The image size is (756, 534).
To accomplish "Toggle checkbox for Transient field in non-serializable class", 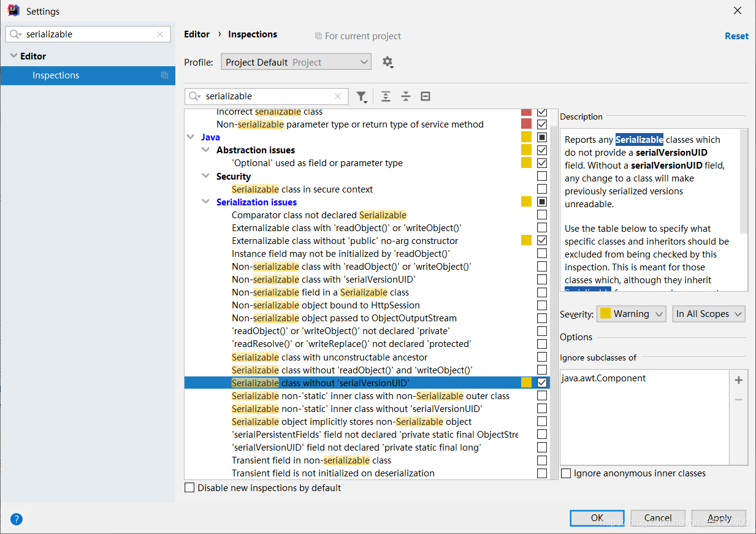I will pos(542,460).
